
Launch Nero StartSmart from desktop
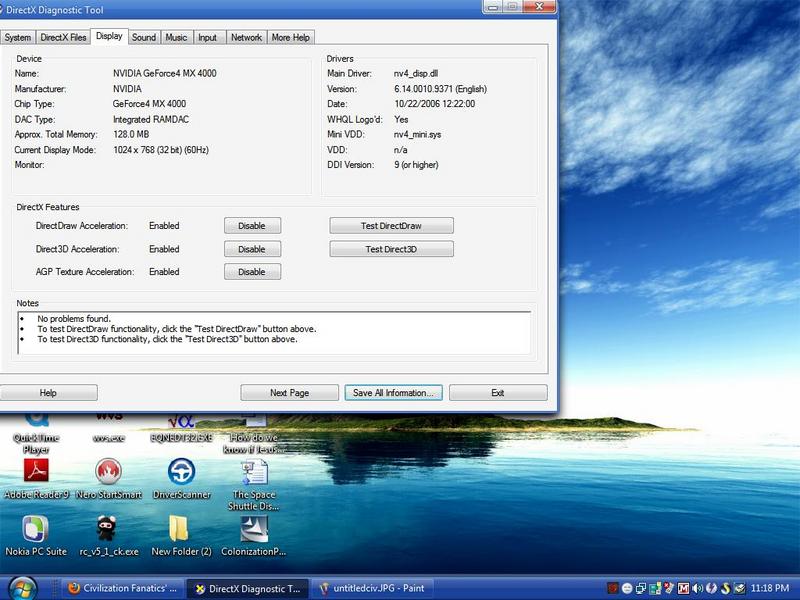(x=108, y=471)
